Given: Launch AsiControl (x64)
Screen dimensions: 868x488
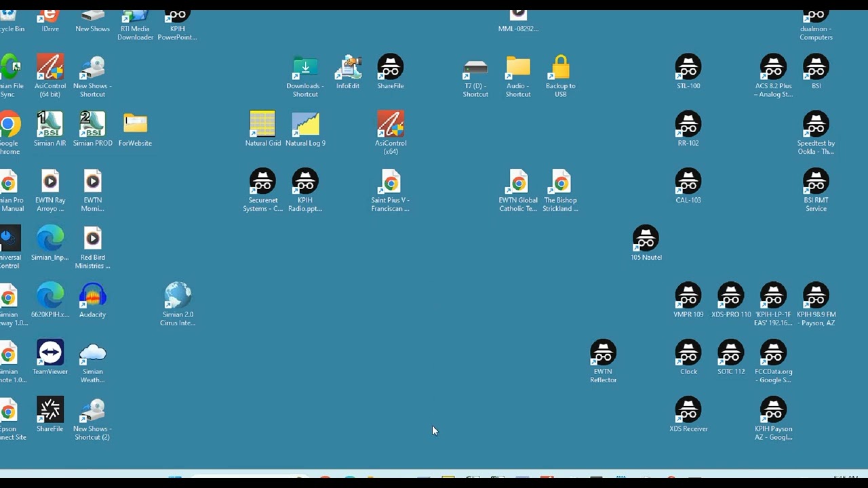Looking at the screenshot, I should point(391,133).
